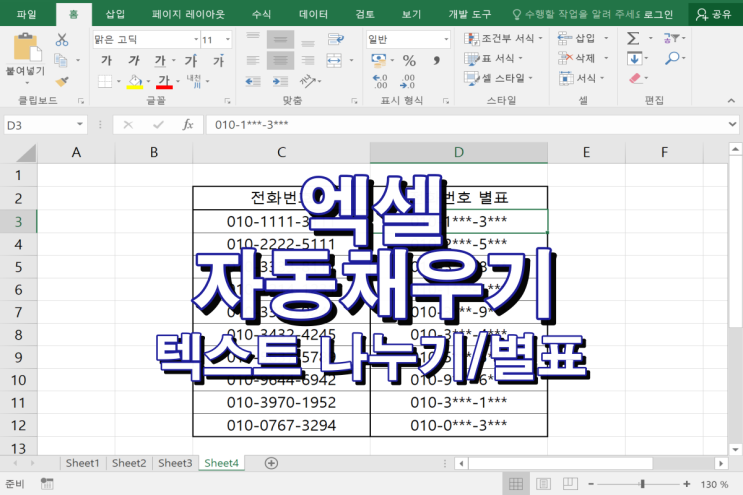Image resolution: width=743 pixels, height=495 pixels.
Task: Decrease font size with the smaller 가 button
Action: pos(218,61)
